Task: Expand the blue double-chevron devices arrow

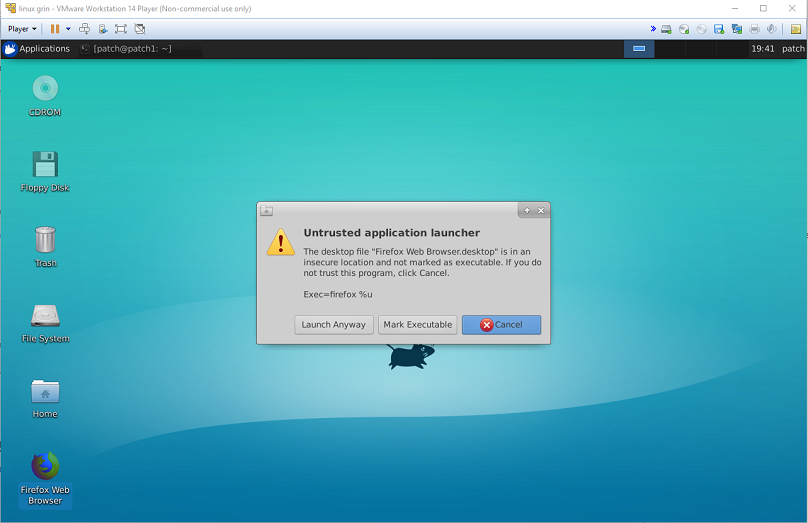Action: [653, 29]
